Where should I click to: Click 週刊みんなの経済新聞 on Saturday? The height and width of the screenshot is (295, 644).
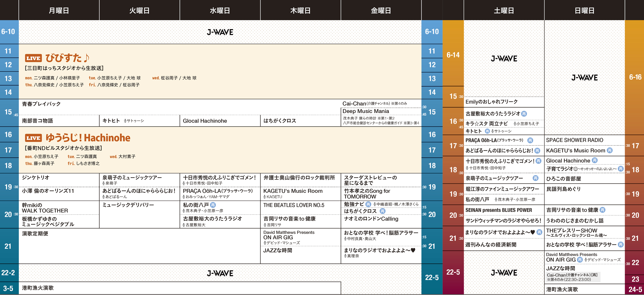[x=491, y=245]
